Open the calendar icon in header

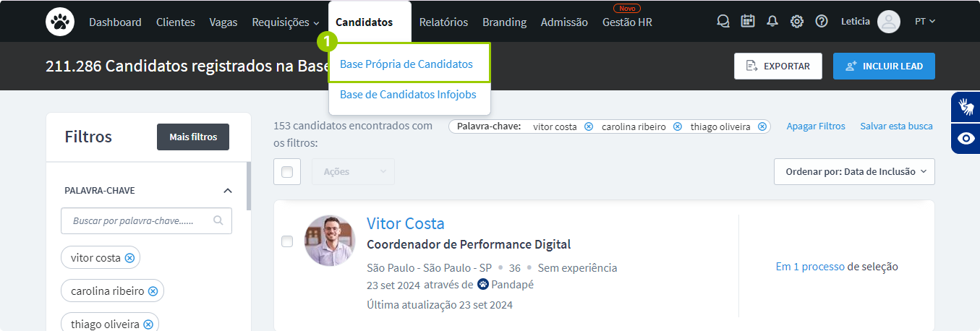pos(748,22)
